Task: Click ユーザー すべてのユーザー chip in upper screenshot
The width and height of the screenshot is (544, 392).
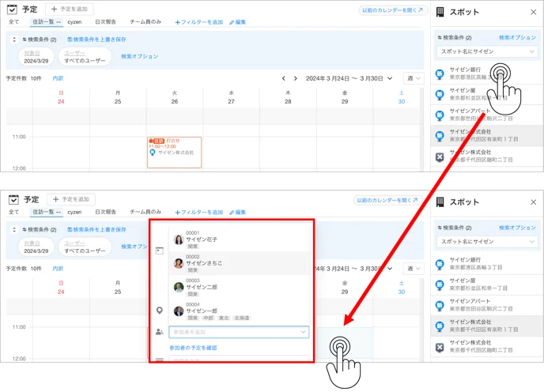Action: pos(85,57)
